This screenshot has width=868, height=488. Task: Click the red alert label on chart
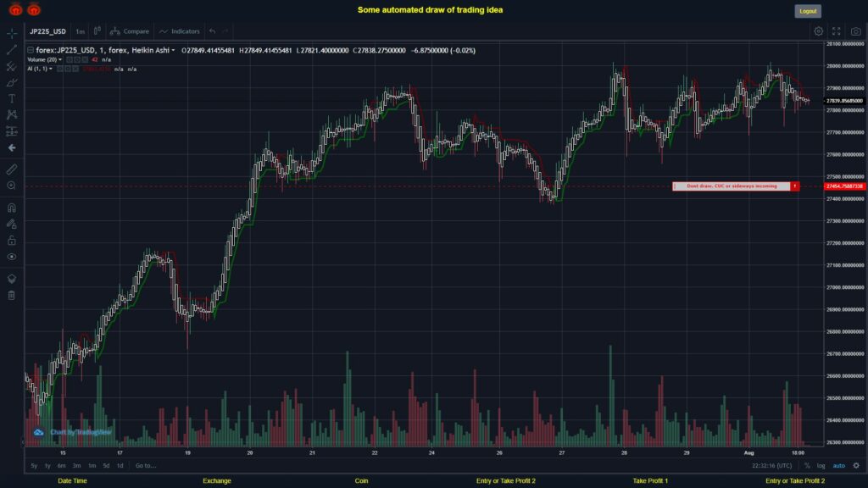click(736, 186)
